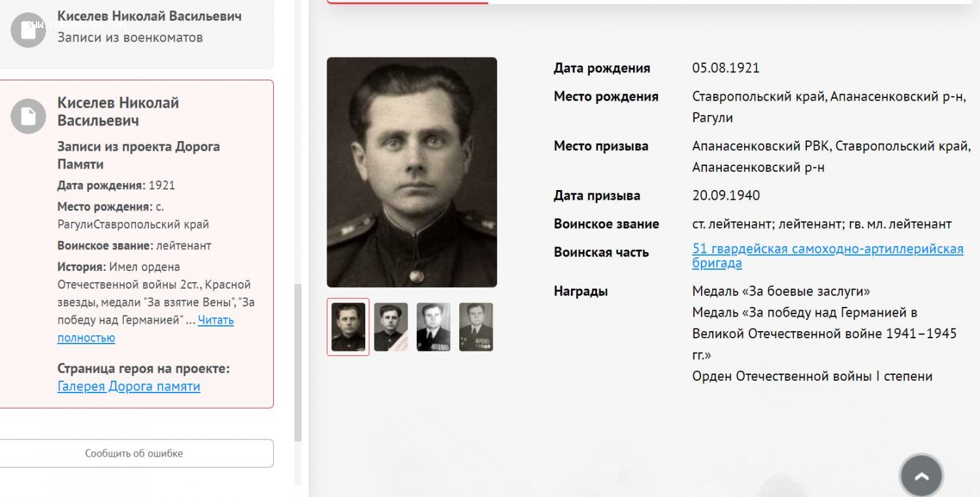The image size is (980, 497).
Task: Click the Орден Отечественной войны I степени award
Action: [812, 376]
